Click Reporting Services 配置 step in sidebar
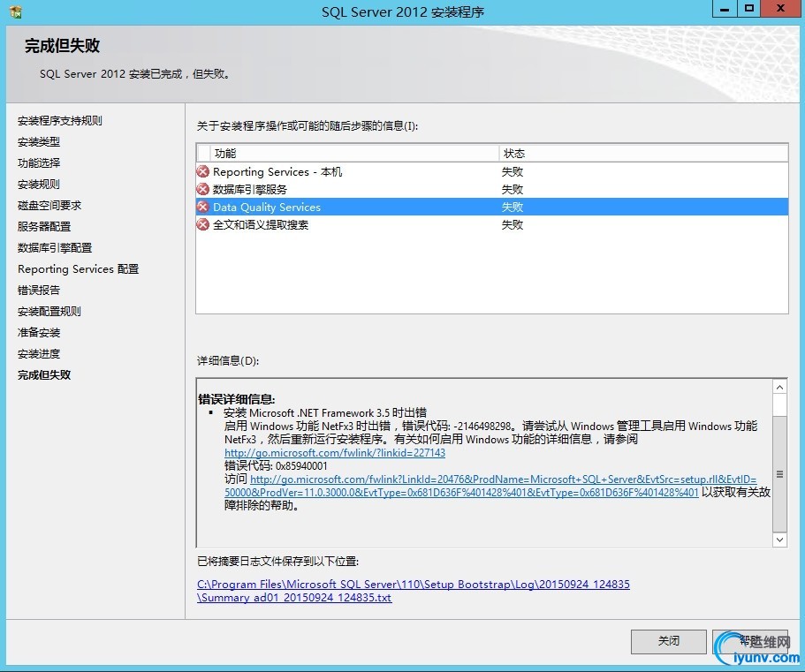This screenshot has width=805, height=672. 78,269
